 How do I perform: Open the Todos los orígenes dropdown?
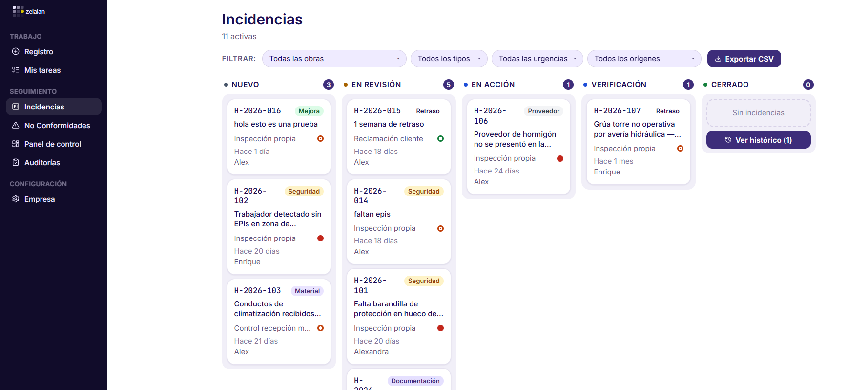coord(644,59)
